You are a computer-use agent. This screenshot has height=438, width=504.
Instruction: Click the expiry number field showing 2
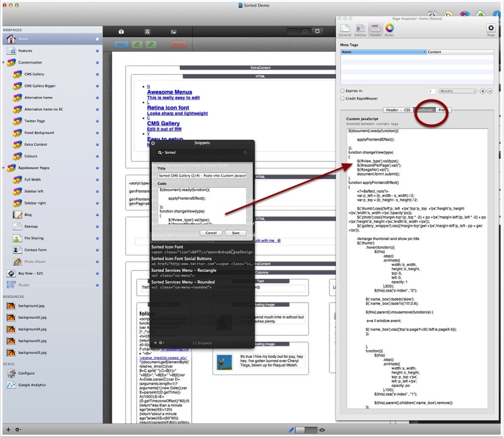432,91
